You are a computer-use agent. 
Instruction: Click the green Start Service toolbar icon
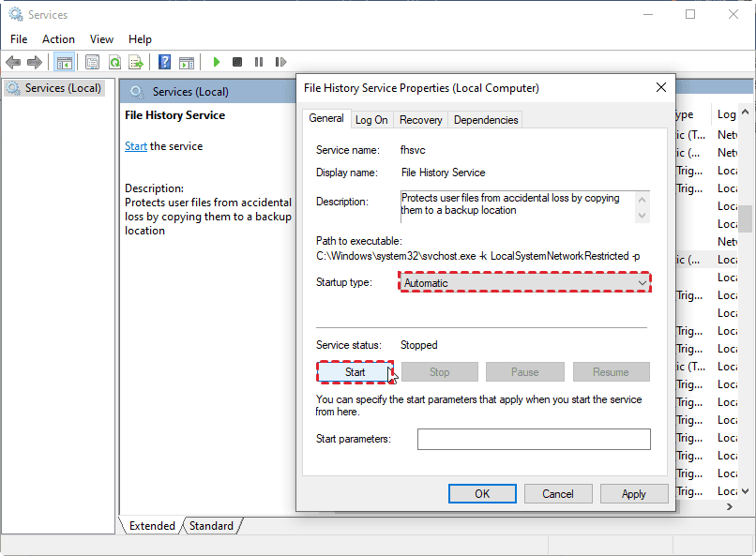[217, 62]
